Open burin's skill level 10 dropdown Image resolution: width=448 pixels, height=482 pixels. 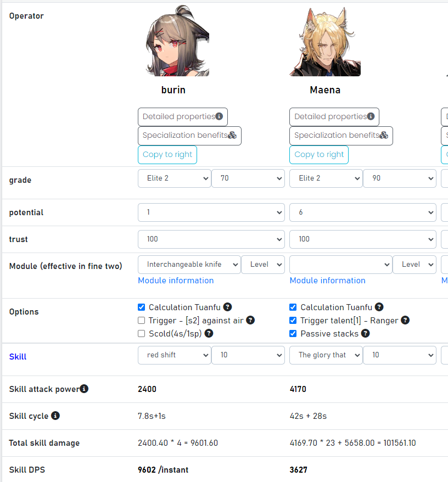248,355
